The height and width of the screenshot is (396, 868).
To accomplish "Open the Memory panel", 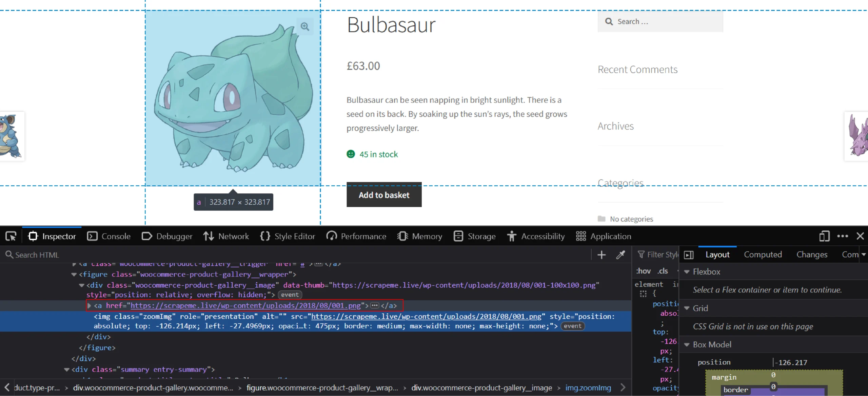I will tap(420, 236).
